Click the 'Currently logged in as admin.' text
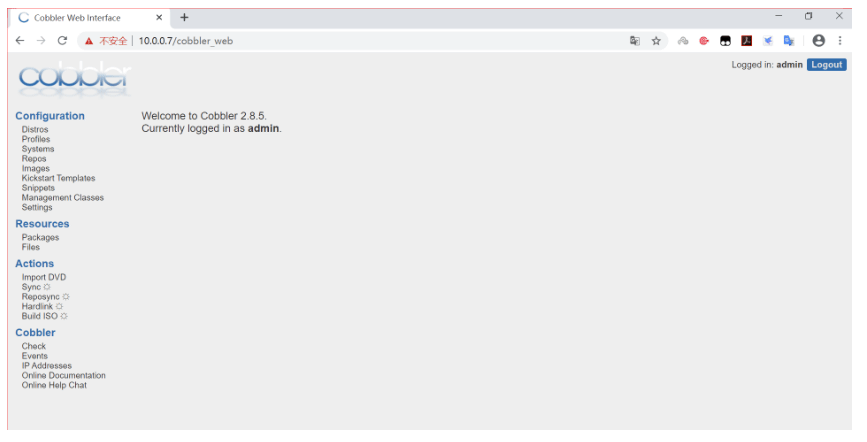Viewport: 867px width, 442px height. pyautogui.click(x=211, y=128)
